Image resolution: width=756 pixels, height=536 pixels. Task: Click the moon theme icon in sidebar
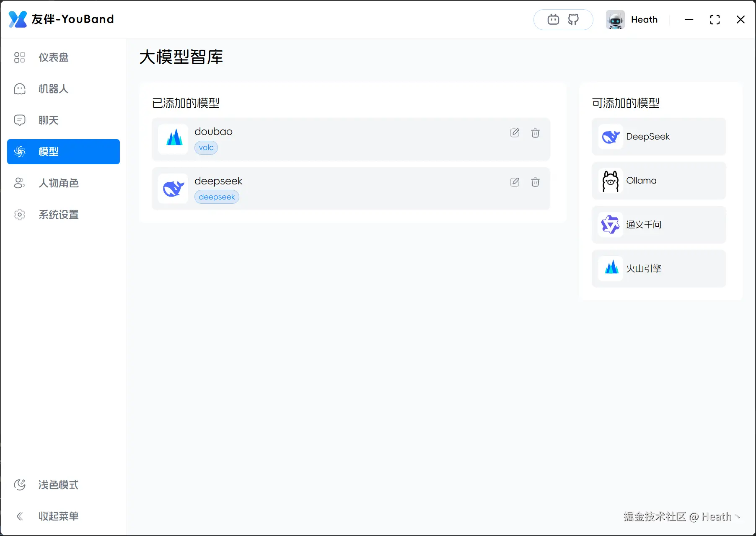tap(20, 485)
